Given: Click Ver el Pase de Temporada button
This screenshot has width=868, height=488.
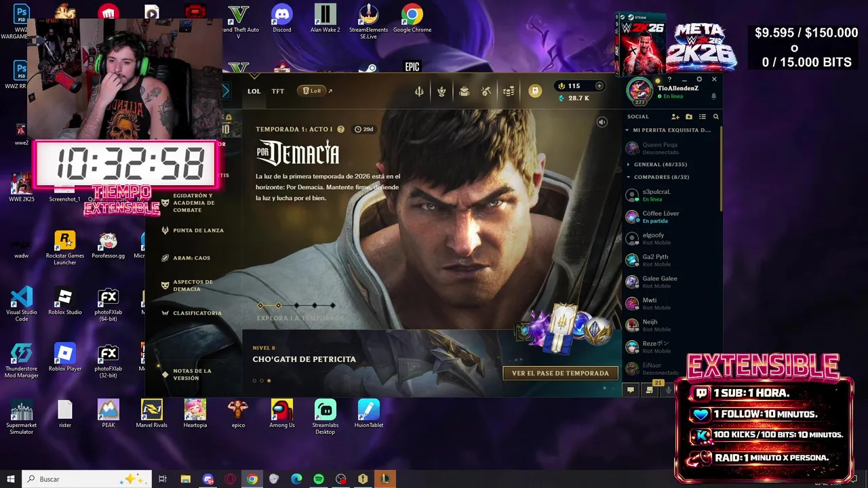Looking at the screenshot, I should (560, 373).
